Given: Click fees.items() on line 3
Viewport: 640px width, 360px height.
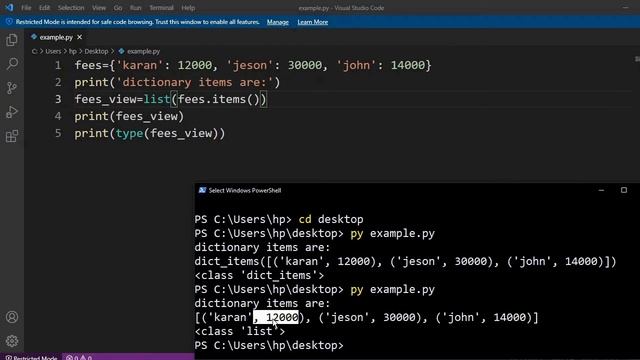Looking at the screenshot, I should point(218,99).
